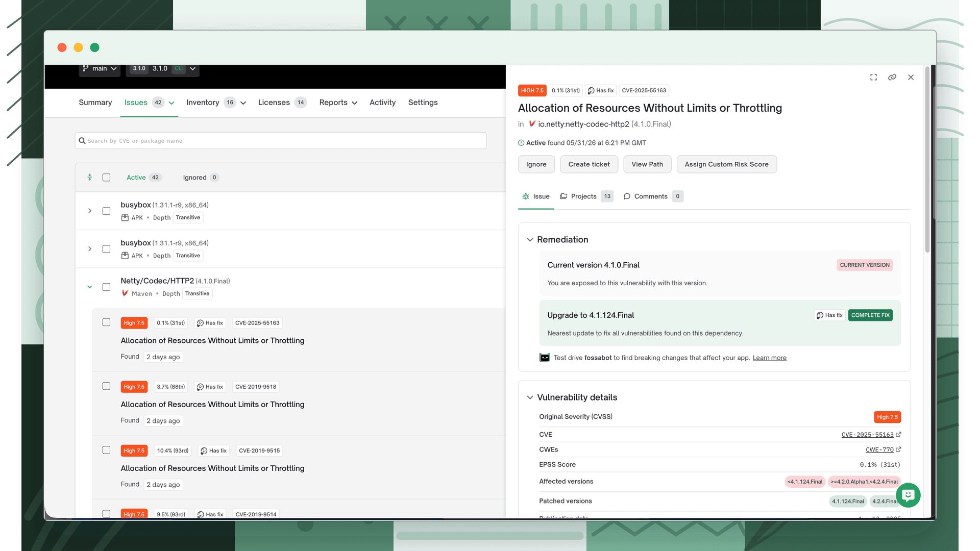Image resolution: width=980 pixels, height=551 pixels.
Task: Collapse the Remediation section
Action: coord(530,240)
